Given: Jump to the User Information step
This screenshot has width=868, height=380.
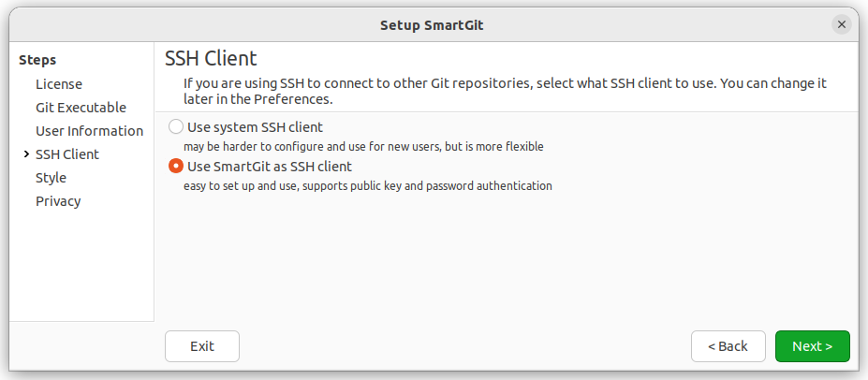Looking at the screenshot, I should [89, 131].
